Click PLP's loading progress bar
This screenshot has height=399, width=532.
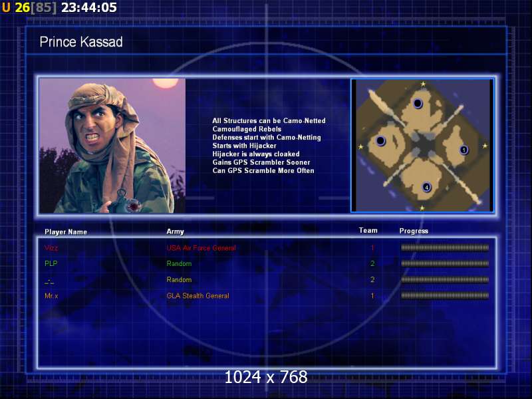(x=445, y=263)
